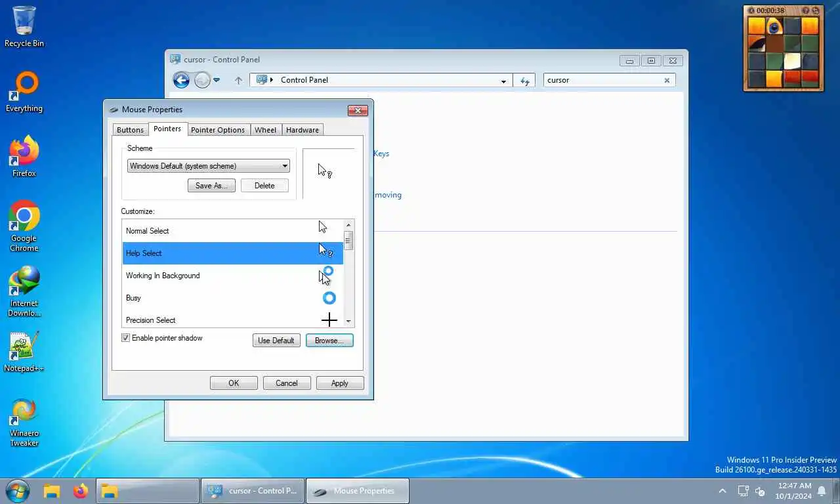Go up one level in Control Panel

click(238, 81)
